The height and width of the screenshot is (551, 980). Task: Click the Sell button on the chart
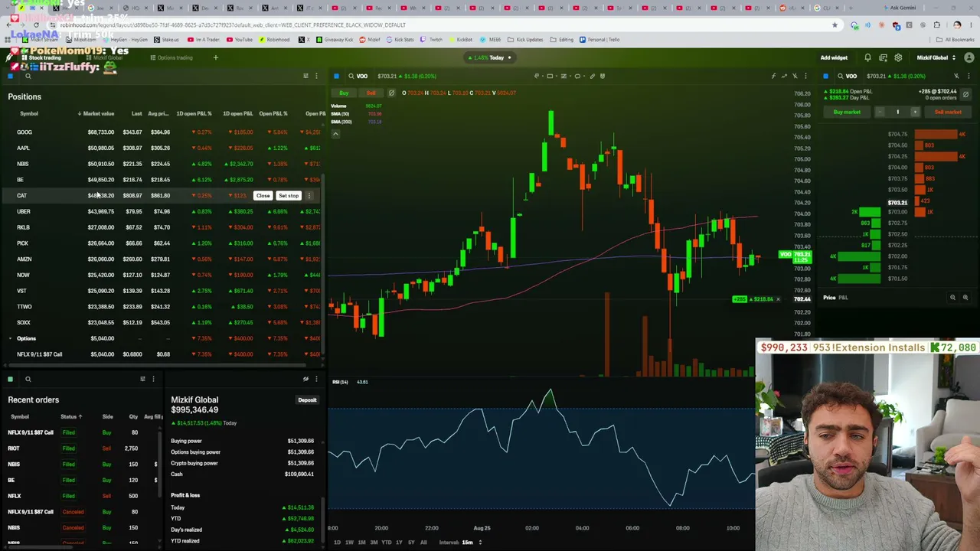click(371, 93)
